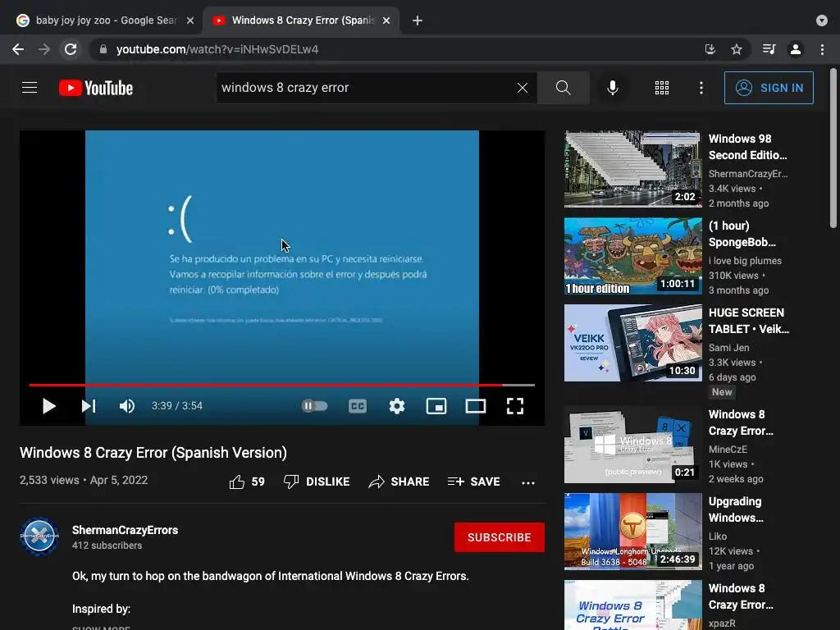840x630 pixels.
Task: Open the VEIKK tablet review thumbnail
Action: click(632, 343)
